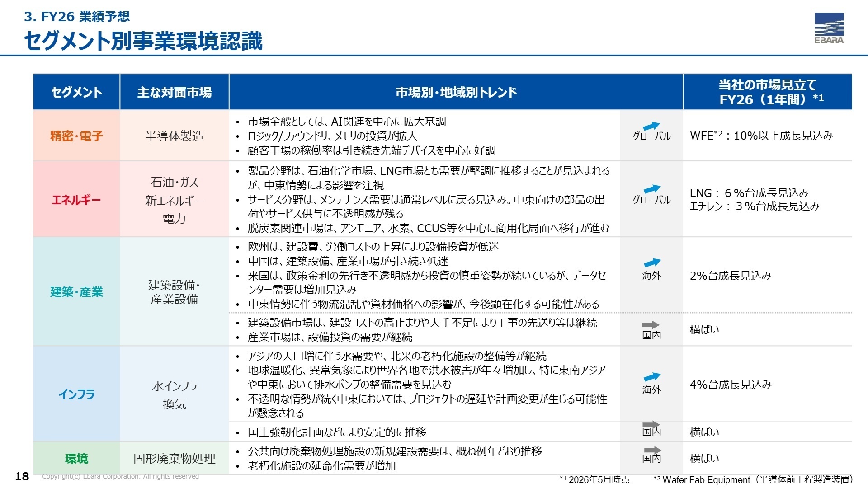Click the 2%台成長見込み forecast
This screenshot has height=488, width=868.
tap(731, 276)
